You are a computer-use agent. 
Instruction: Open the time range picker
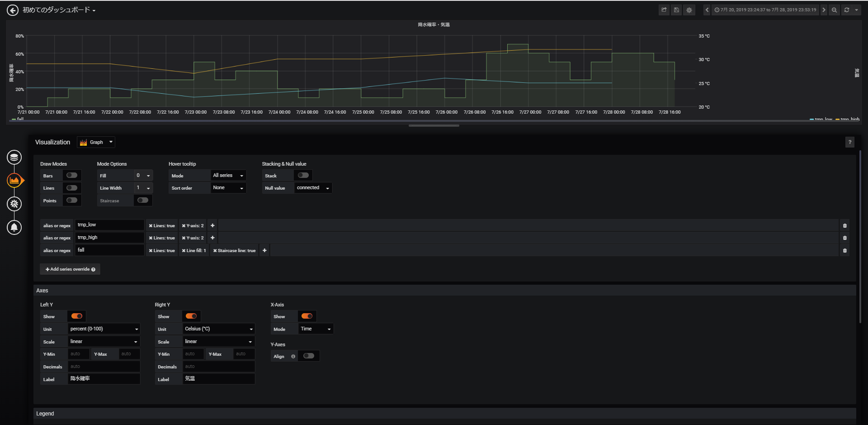click(x=765, y=10)
